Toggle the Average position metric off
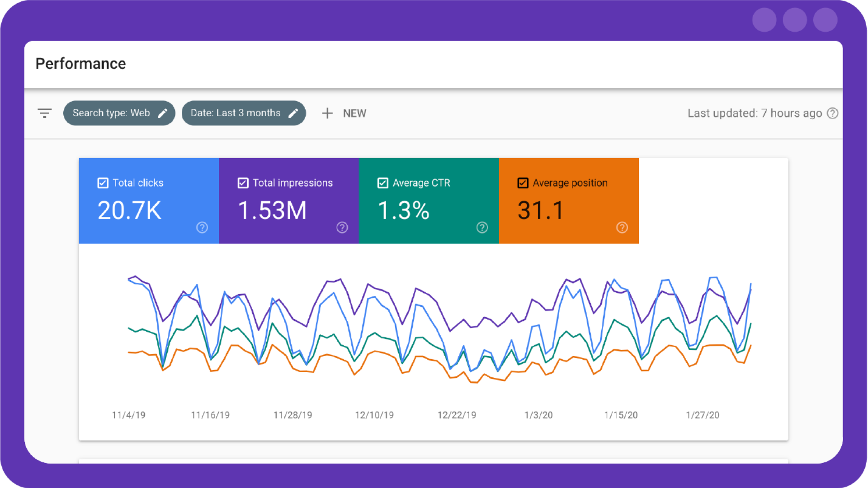This screenshot has width=868, height=488. coord(523,183)
